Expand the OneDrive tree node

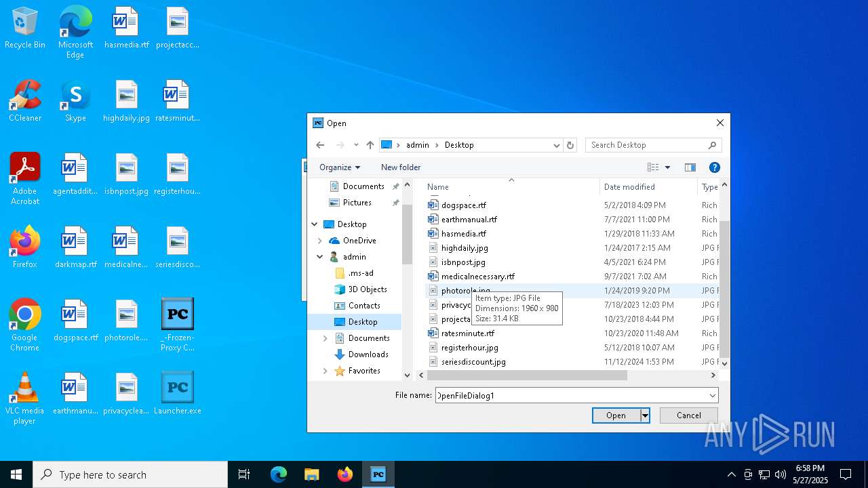[x=320, y=241]
